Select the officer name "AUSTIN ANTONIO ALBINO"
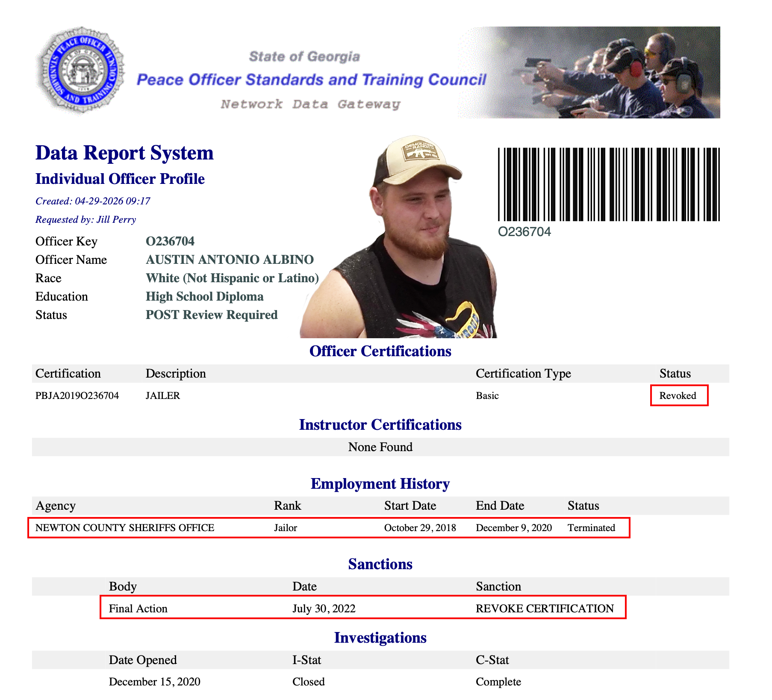The image size is (772, 700). point(230,260)
